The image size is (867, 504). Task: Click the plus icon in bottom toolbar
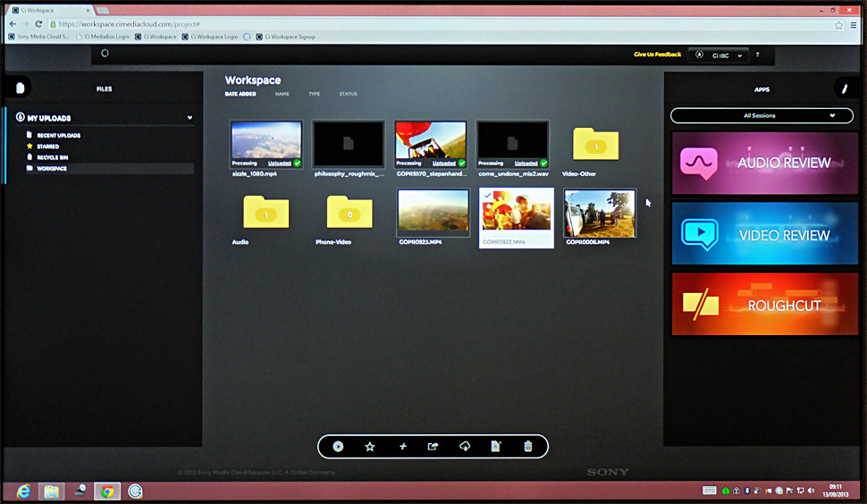[402, 447]
